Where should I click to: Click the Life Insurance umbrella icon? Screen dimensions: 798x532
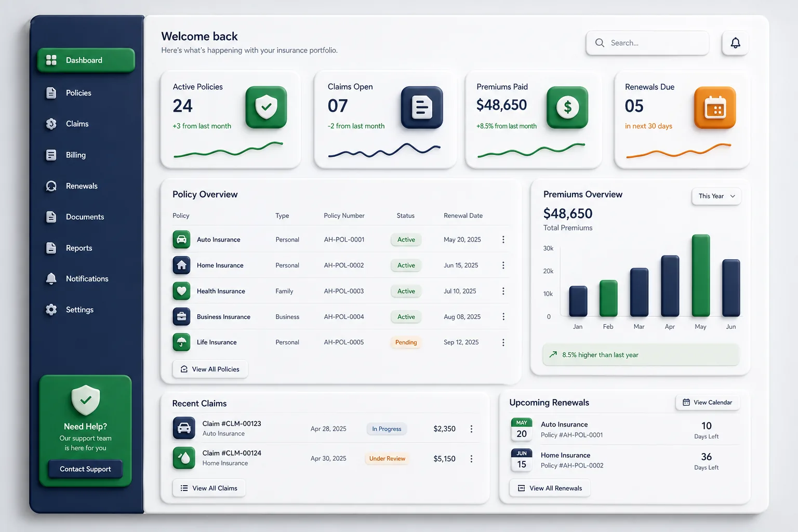pos(181,342)
